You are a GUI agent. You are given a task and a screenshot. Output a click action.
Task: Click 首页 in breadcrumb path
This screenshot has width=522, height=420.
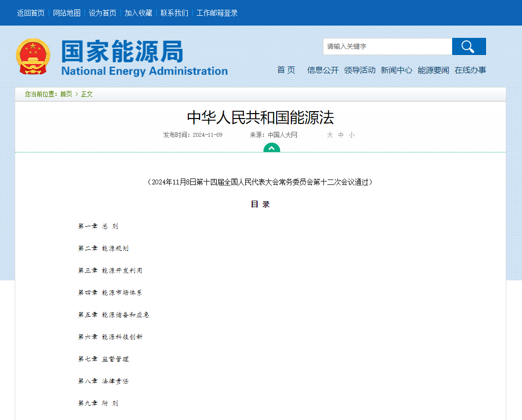click(66, 94)
